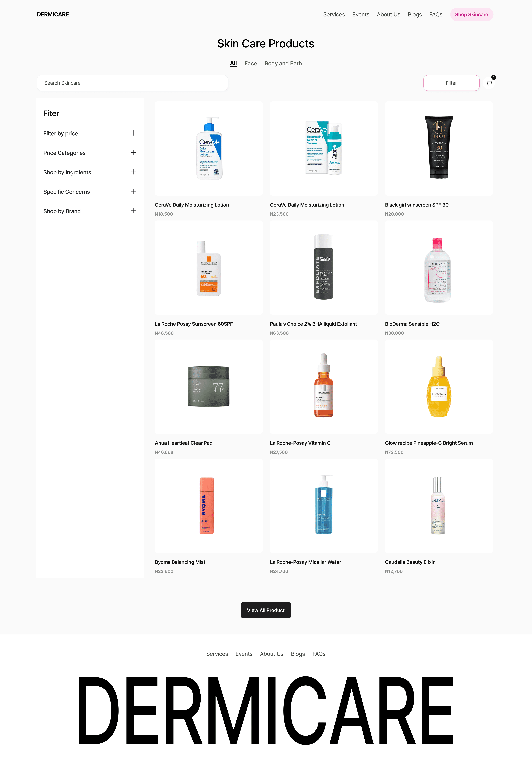Viewport: 532px width, 764px height.
Task: Click View All Product button
Action: pyautogui.click(x=266, y=610)
